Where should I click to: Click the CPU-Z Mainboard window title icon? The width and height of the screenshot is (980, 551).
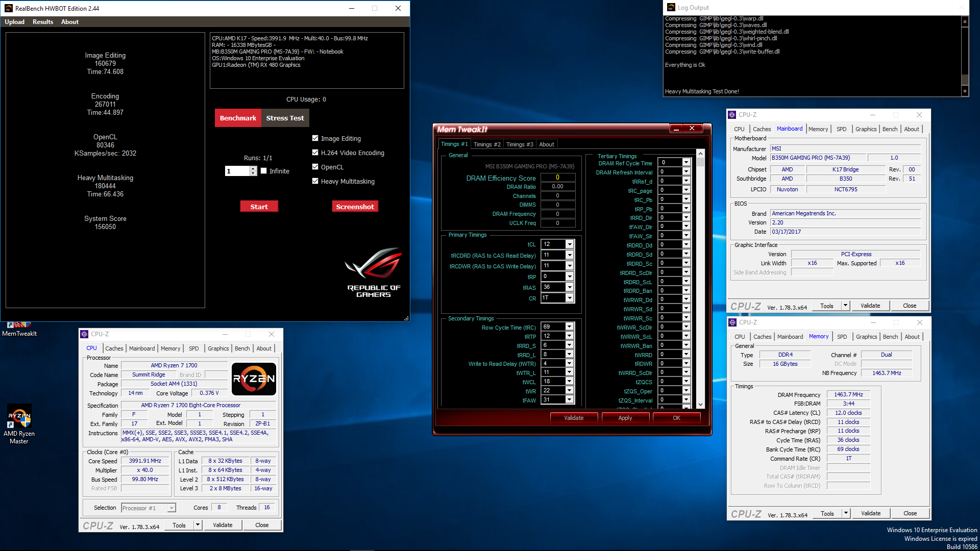coord(732,115)
